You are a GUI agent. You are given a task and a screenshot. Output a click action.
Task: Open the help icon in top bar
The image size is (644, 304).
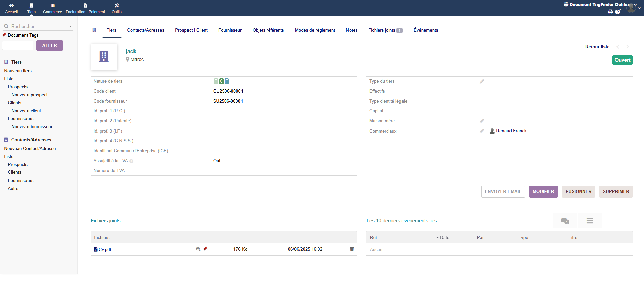click(618, 12)
